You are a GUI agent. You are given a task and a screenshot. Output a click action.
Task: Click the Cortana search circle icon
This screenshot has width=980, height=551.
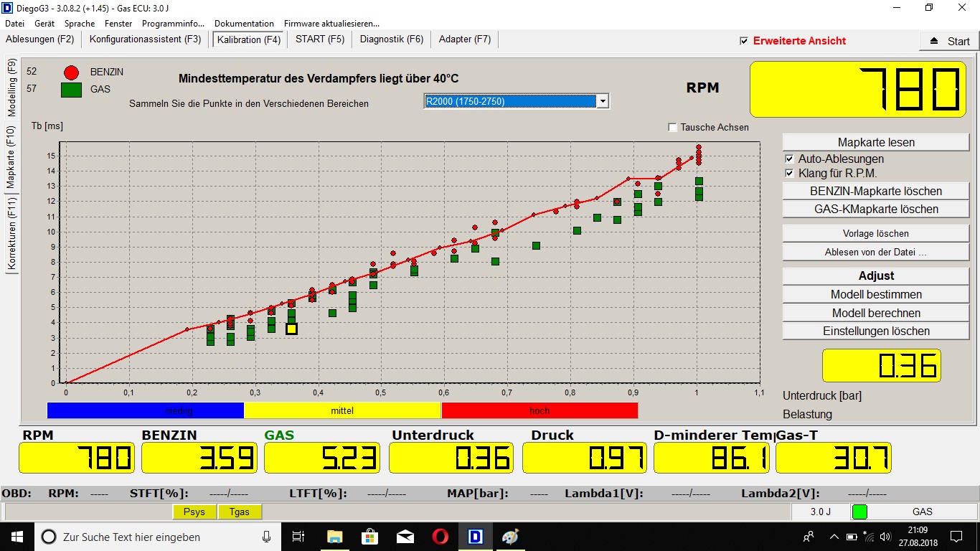(x=49, y=537)
